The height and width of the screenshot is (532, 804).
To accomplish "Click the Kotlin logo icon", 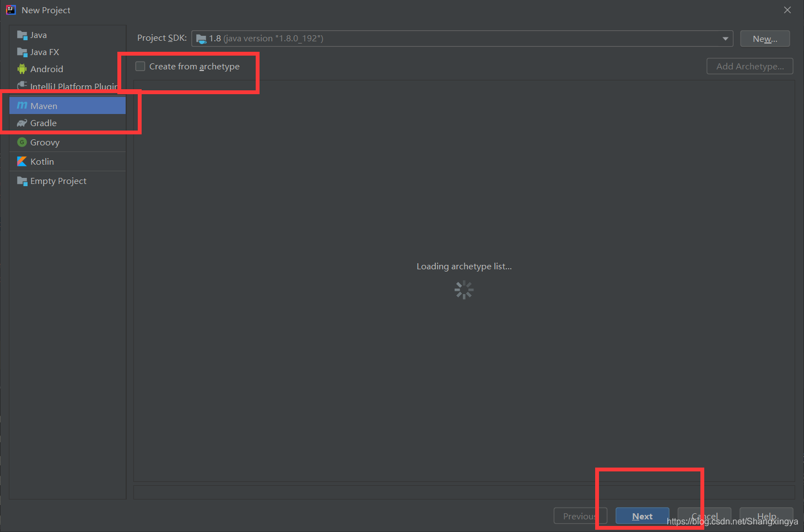I will click(22, 161).
